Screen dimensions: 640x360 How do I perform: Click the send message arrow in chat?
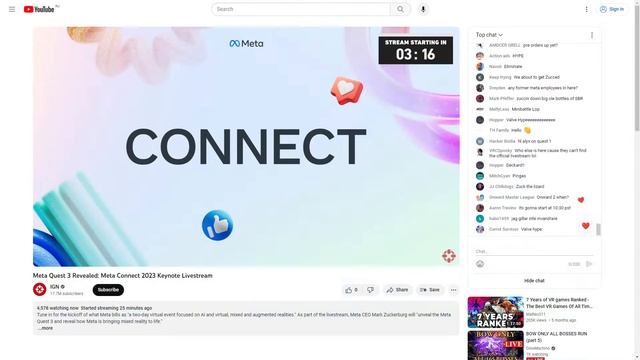point(589,264)
